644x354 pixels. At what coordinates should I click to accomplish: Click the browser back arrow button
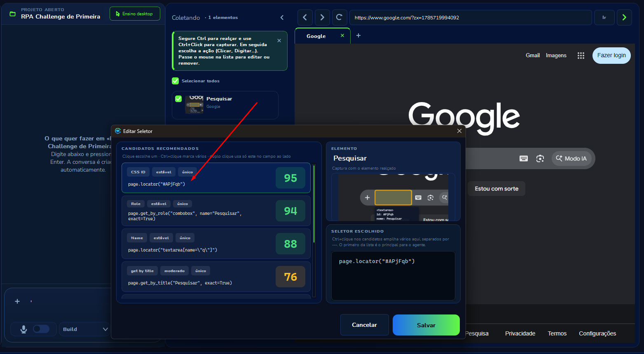pyautogui.click(x=305, y=17)
